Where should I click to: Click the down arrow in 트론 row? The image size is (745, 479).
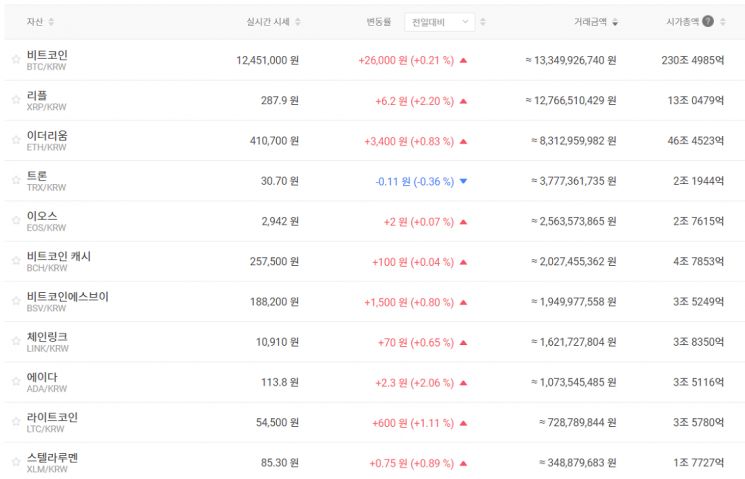(x=464, y=181)
